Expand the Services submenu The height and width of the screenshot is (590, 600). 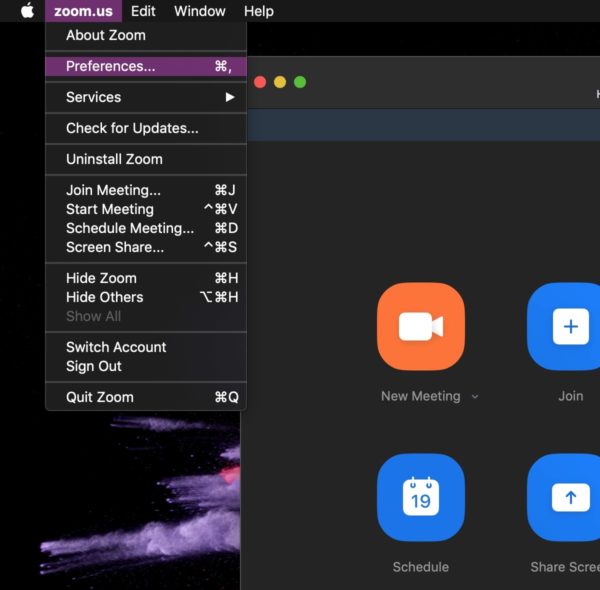tap(145, 97)
